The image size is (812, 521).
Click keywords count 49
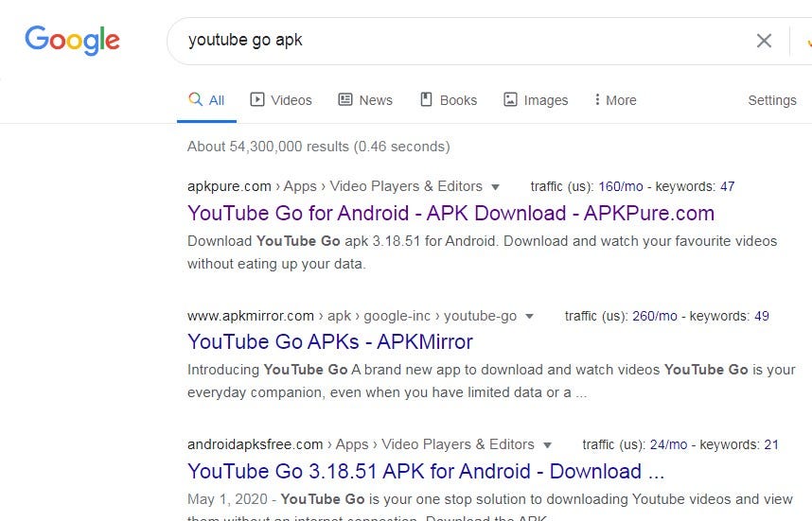click(762, 316)
